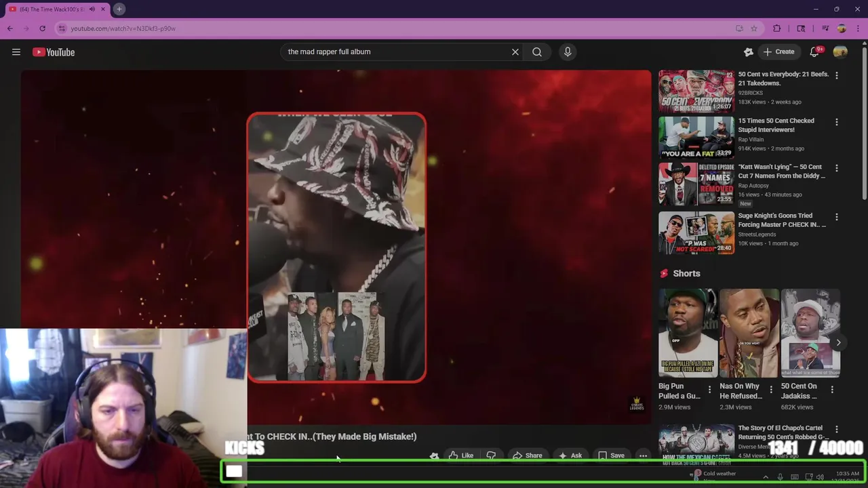868x488 pixels.
Task: View site information icon in address bar
Action: click(x=62, y=28)
